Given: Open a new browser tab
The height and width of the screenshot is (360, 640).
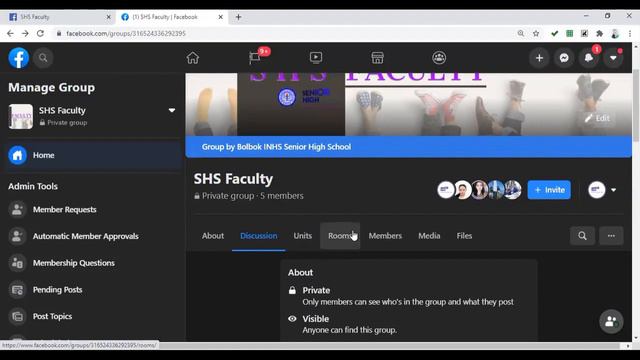Looking at the screenshot, I should pyautogui.click(x=238, y=17).
